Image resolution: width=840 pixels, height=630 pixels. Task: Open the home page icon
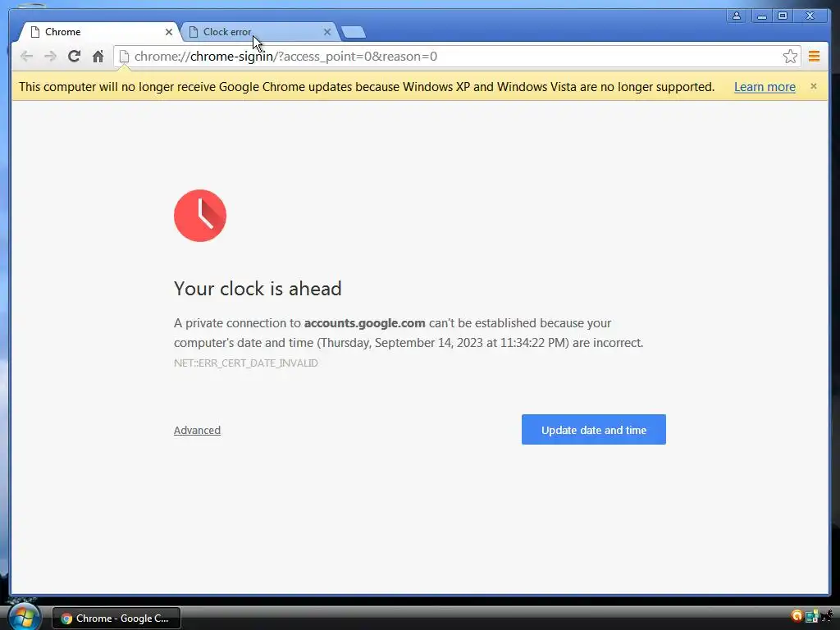(x=98, y=57)
